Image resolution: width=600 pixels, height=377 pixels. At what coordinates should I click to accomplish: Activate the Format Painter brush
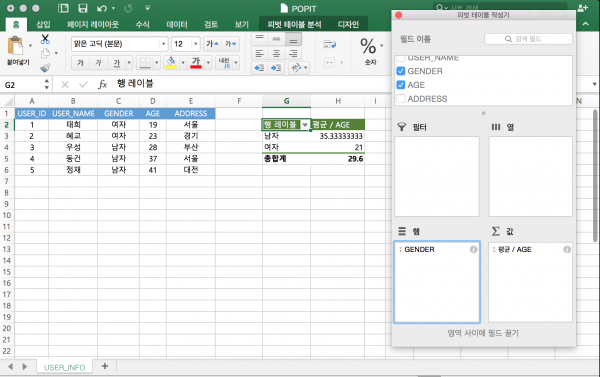45,68
